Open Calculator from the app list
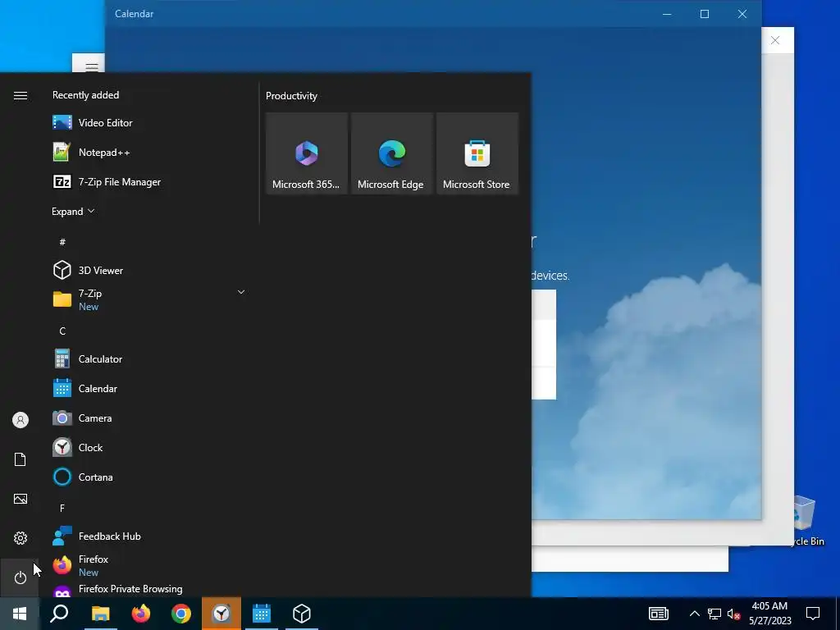Image resolution: width=840 pixels, height=630 pixels. [x=149, y=359]
